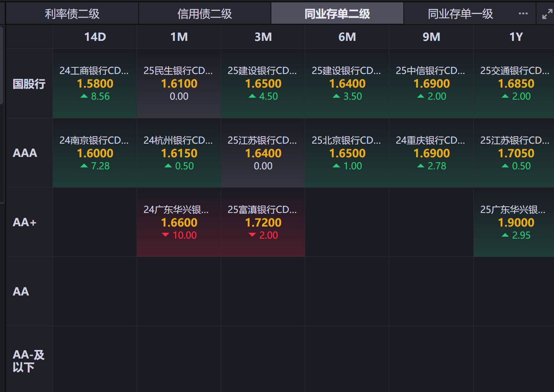Viewport: 554px width, 392px height.
Task: Open 24广东华兴银 cell at 1.6600
Action: (x=179, y=222)
